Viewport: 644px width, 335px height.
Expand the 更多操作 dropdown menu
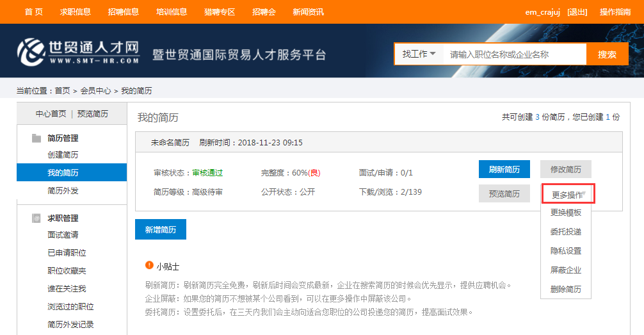click(x=568, y=194)
